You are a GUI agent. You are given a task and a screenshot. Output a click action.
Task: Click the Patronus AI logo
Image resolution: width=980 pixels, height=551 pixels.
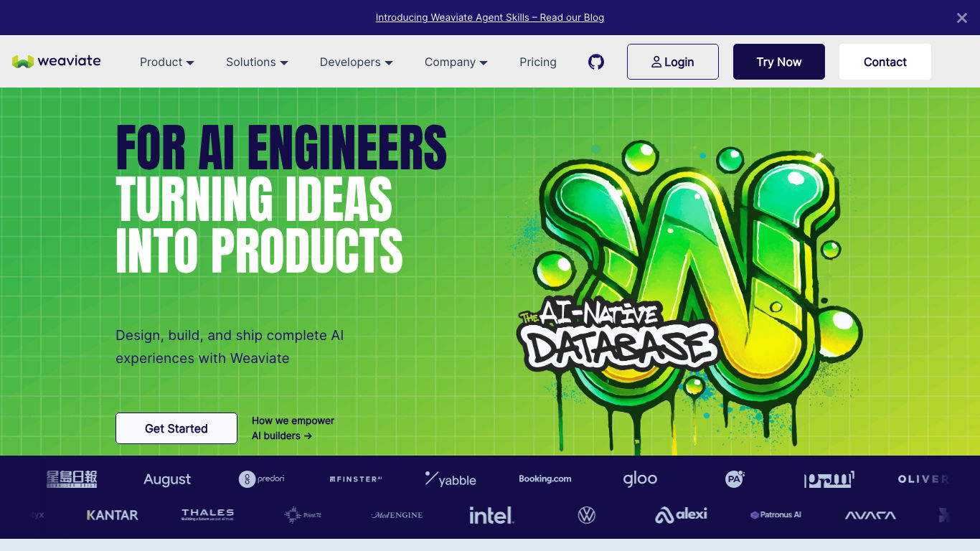(x=776, y=515)
